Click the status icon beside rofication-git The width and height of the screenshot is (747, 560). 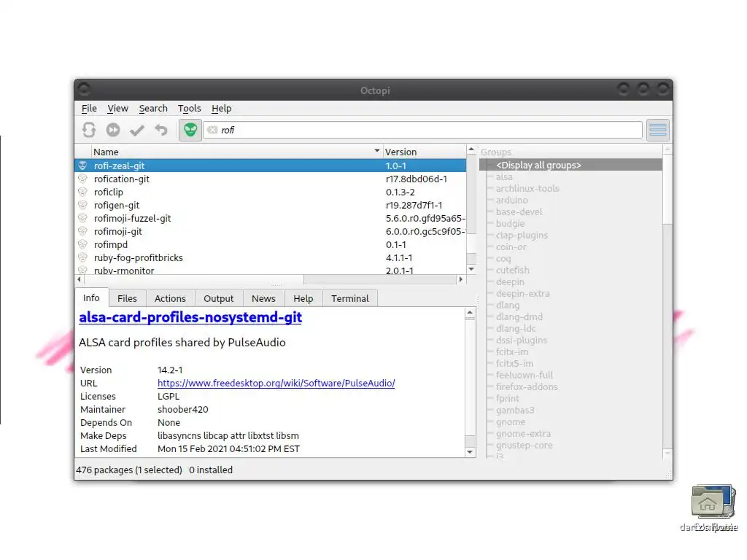click(x=83, y=179)
